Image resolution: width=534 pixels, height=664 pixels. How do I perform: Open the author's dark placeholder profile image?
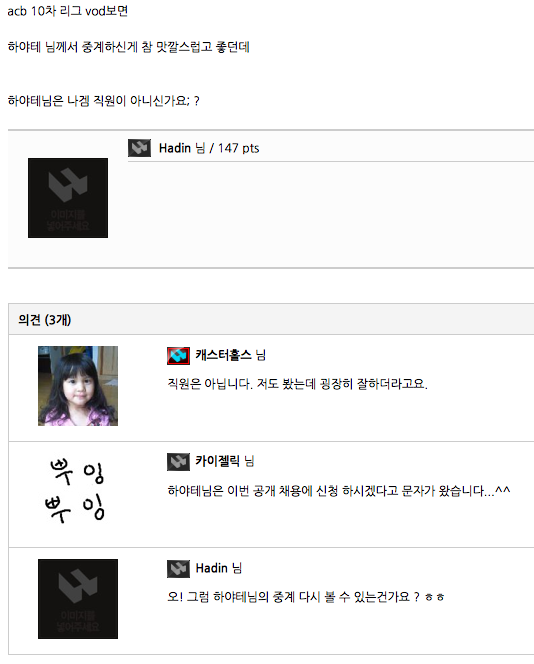click(x=68, y=198)
